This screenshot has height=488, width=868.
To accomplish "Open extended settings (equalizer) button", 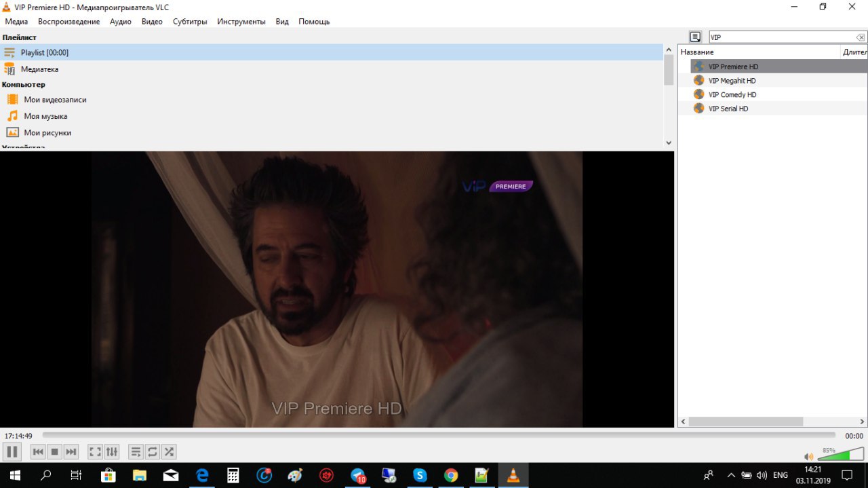I will pos(112,451).
